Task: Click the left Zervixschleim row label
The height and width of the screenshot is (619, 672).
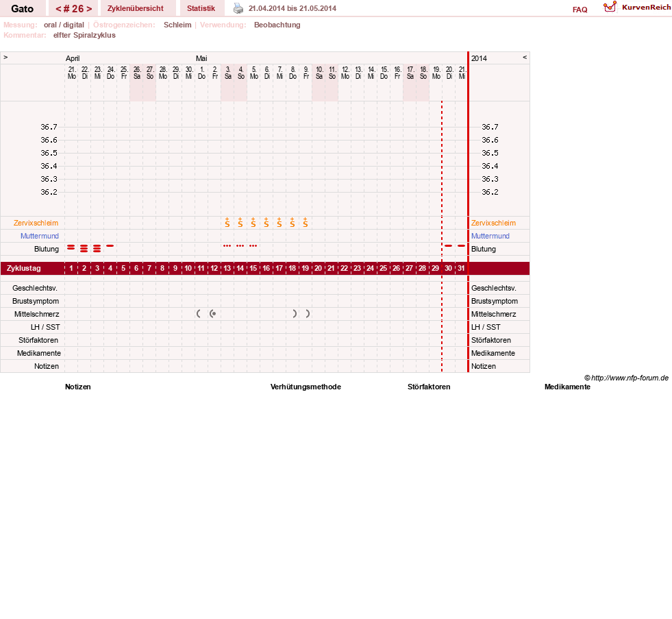Action: coord(36,223)
